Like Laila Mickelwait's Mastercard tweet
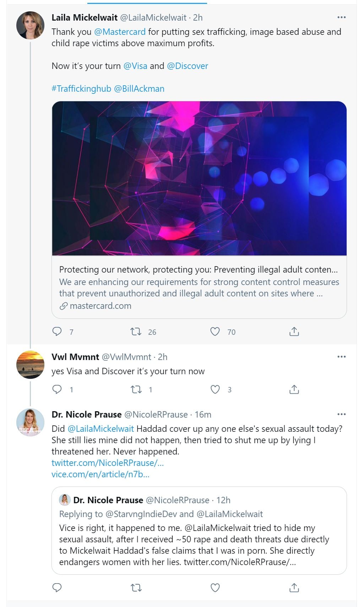This screenshot has width=364, height=607. (x=215, y=332)
